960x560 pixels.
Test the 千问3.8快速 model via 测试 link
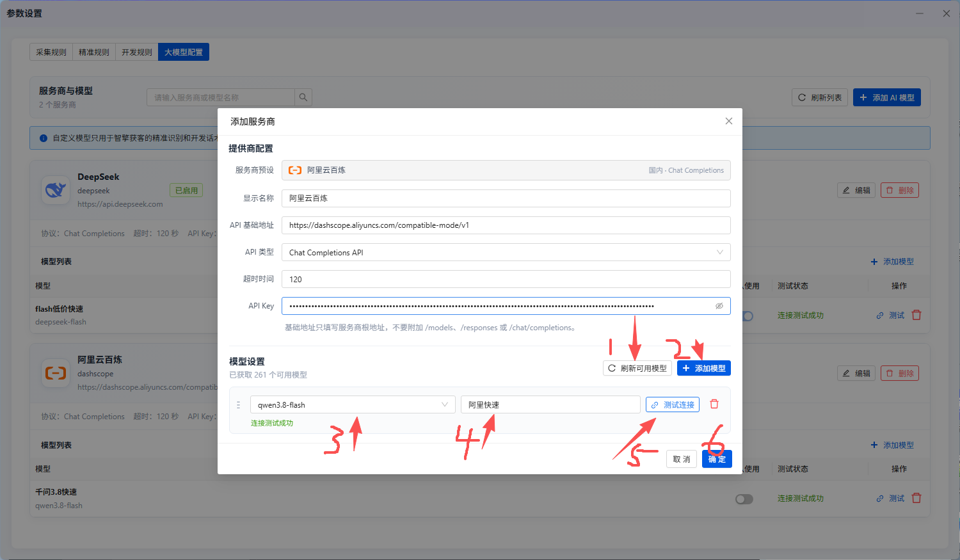coord(890,498)
